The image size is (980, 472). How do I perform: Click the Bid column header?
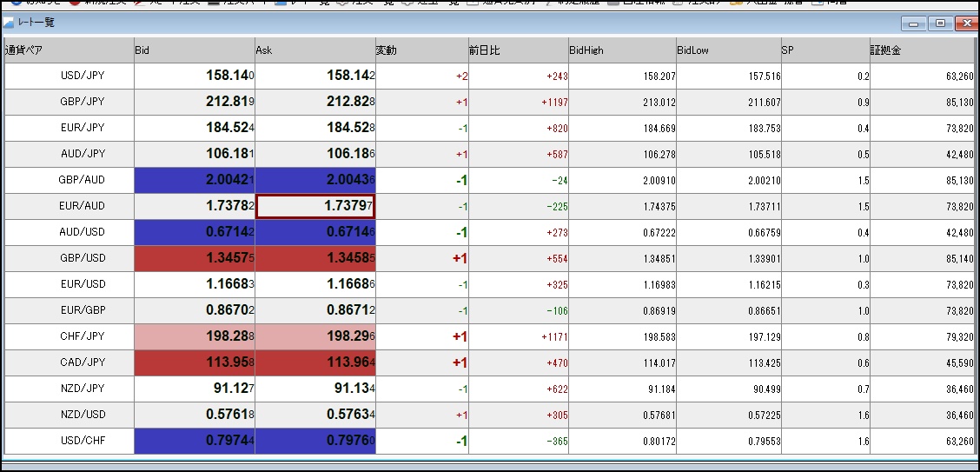(x=195, y=50)
